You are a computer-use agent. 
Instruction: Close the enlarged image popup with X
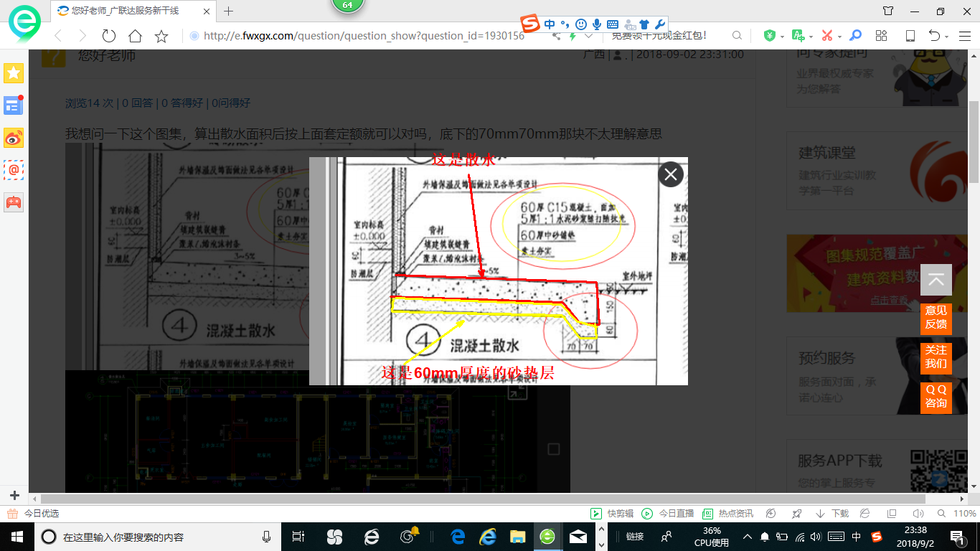coord(671,174)
